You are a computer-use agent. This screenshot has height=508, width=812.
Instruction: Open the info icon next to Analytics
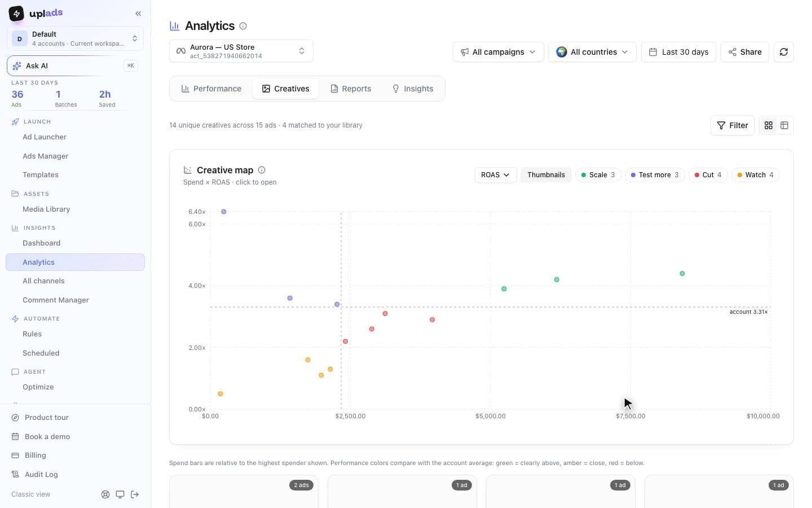tap(243, 26)
